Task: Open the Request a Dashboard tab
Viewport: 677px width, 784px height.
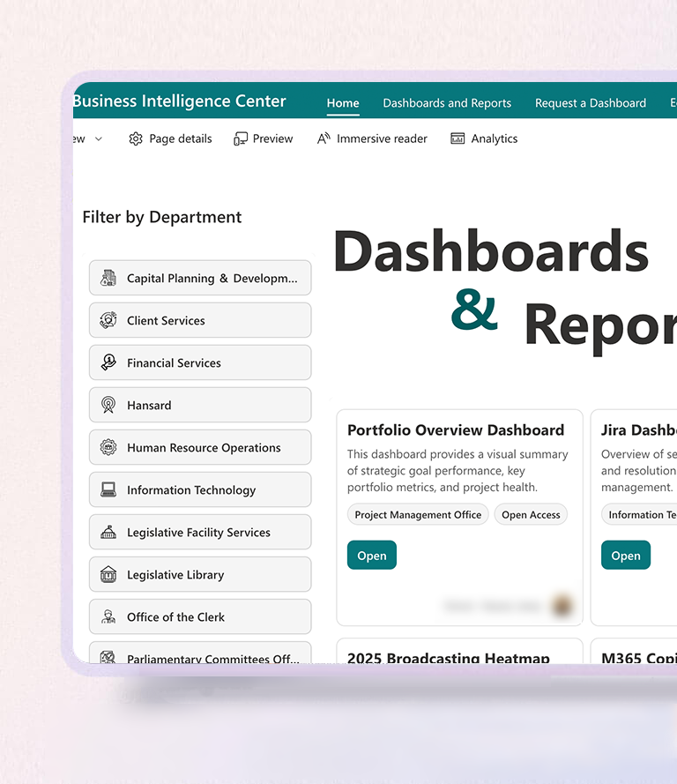Action: [591, 103]
